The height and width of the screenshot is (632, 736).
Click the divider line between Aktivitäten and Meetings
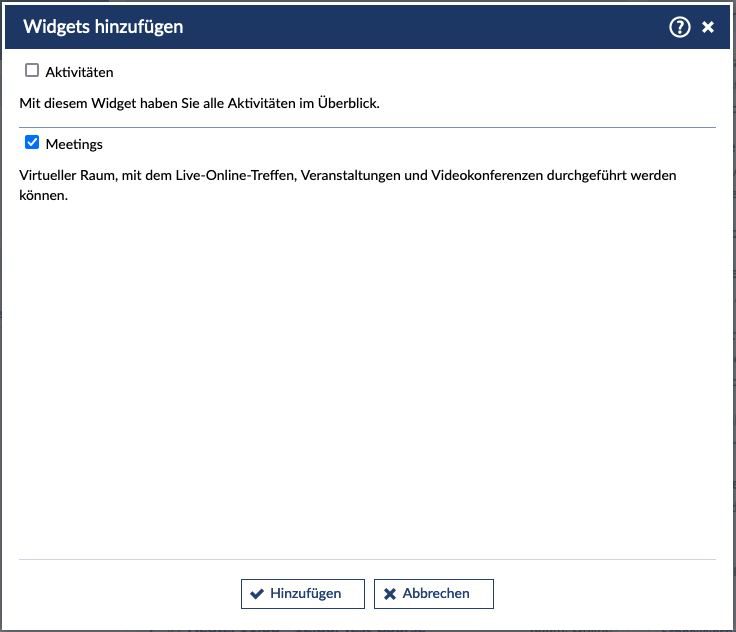tap(368, 127)
